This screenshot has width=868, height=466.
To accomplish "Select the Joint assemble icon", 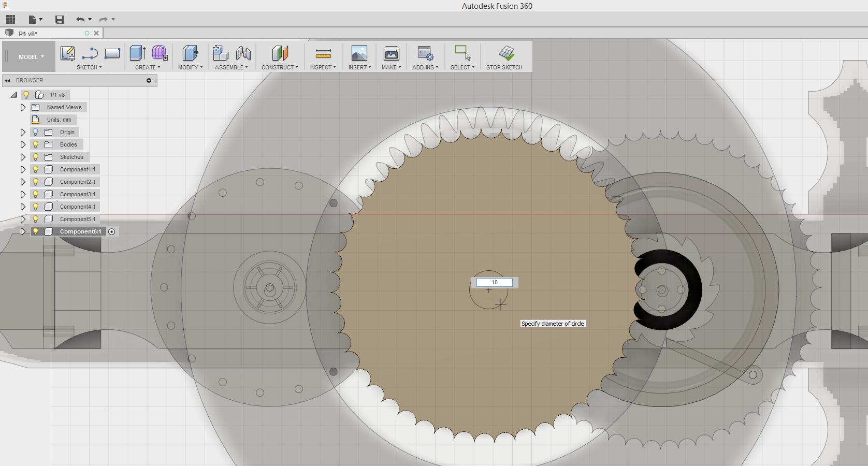I will (243, 53).
